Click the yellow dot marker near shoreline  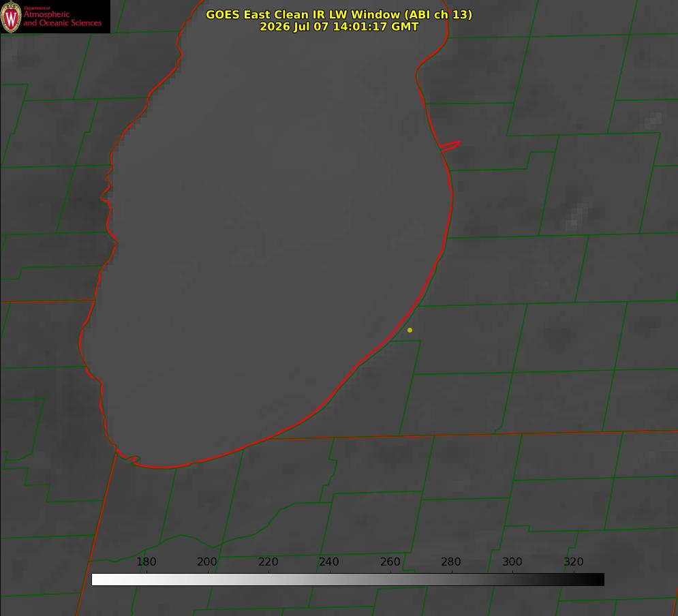(x=410, y=330)
